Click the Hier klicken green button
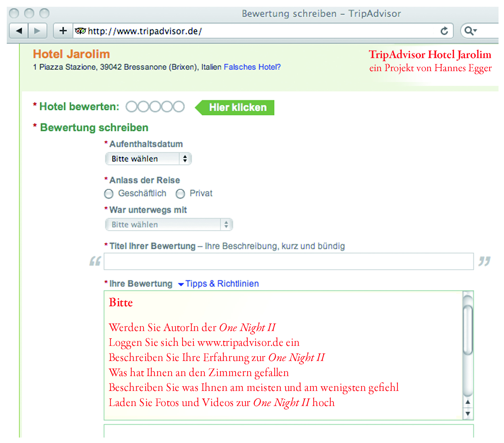 (235, 108)
